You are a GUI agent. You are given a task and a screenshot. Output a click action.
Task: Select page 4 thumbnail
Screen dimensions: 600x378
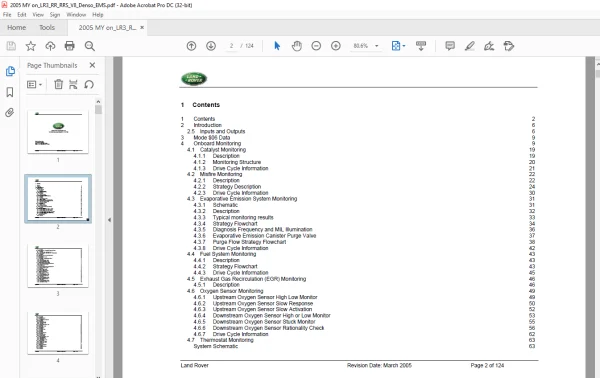(58, 332)
